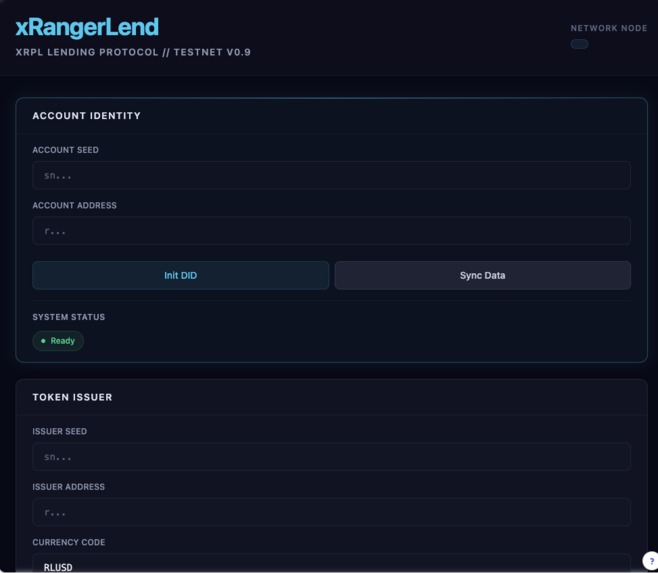Click the Issuer Address label

(x=69, y=487)
